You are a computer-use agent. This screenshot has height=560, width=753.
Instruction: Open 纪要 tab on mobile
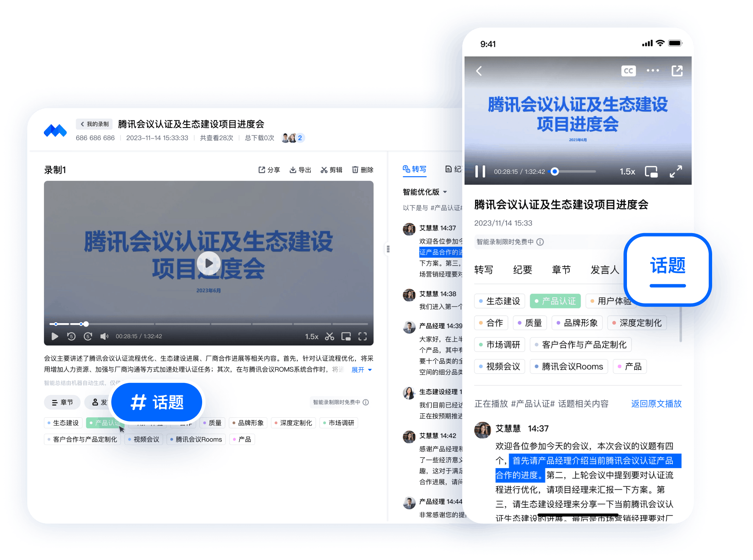click(523, 270)
